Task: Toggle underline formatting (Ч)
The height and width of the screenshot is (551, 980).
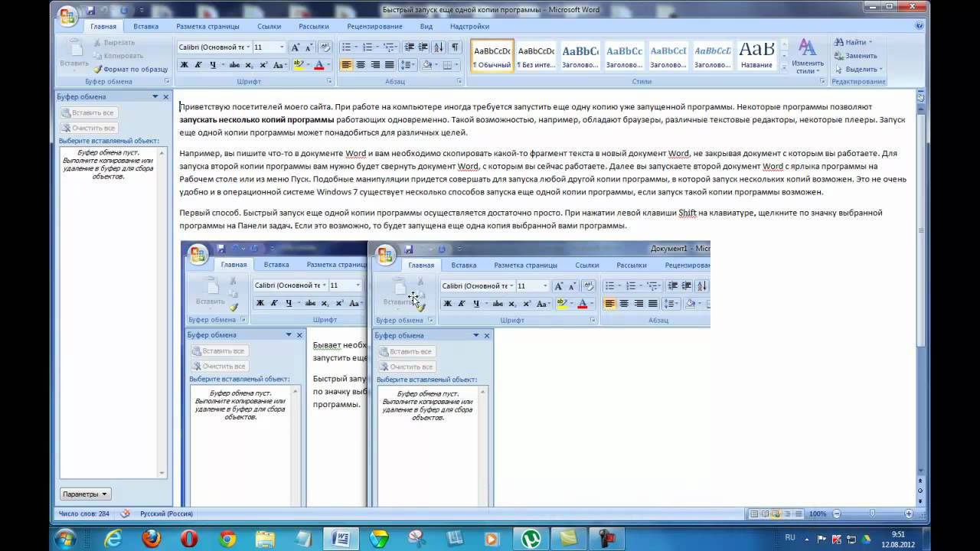Action: point(213,65)
